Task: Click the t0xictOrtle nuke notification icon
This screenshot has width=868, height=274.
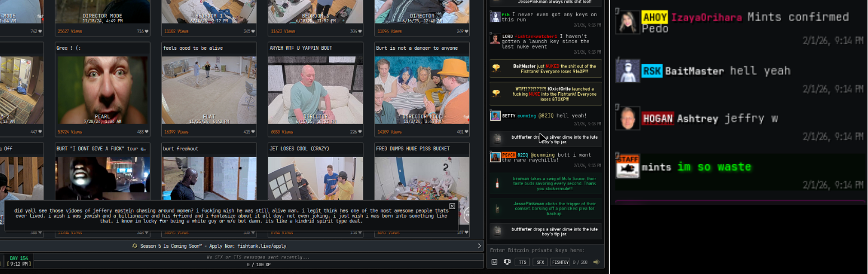Action: [x=496, y=92]
